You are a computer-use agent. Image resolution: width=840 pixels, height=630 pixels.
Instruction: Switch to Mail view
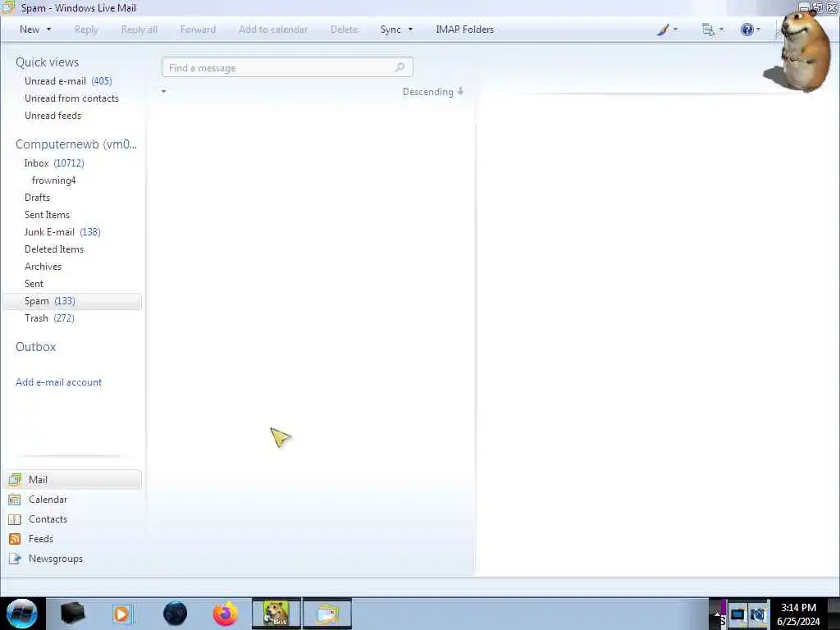coord(72,479)
